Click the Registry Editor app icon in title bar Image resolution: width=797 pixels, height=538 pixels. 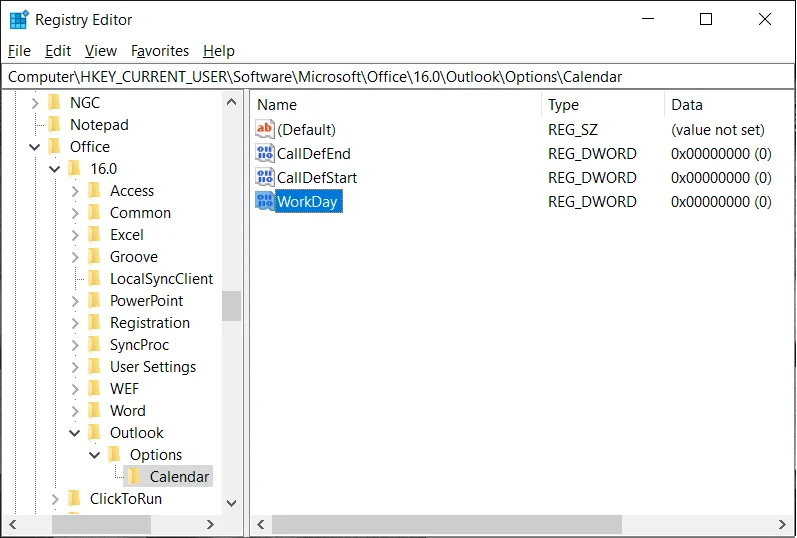click(19, 20)
